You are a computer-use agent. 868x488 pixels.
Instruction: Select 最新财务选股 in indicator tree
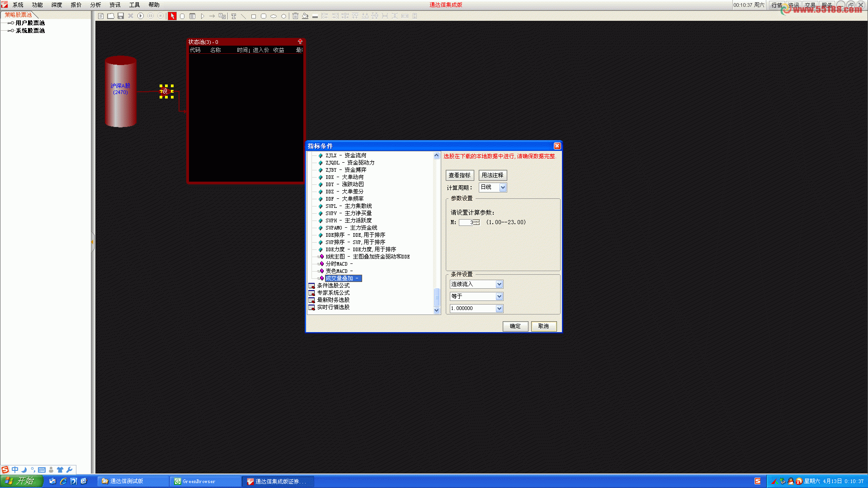pos(333,300)
